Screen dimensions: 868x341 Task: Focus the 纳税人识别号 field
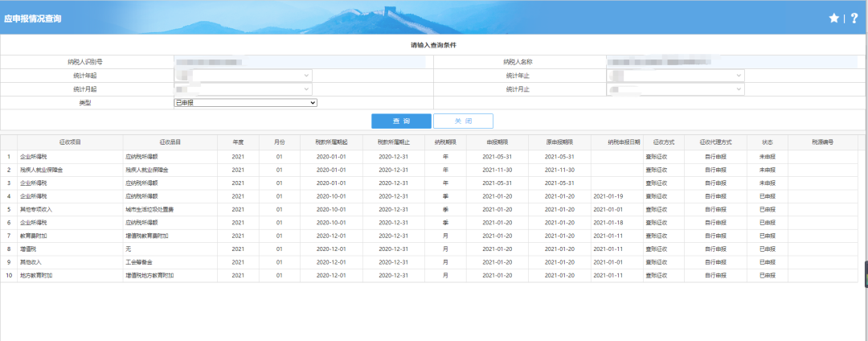point(300,62)
